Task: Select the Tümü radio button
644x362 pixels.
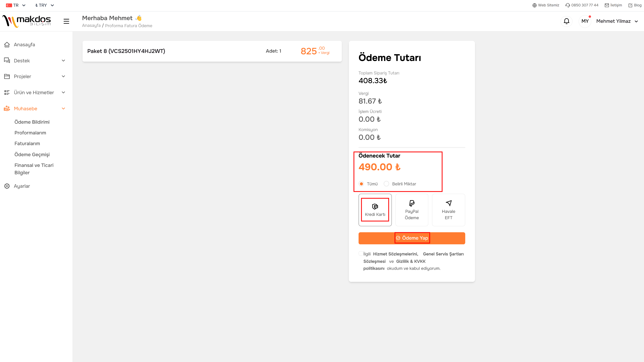Action: coord(361,184)
